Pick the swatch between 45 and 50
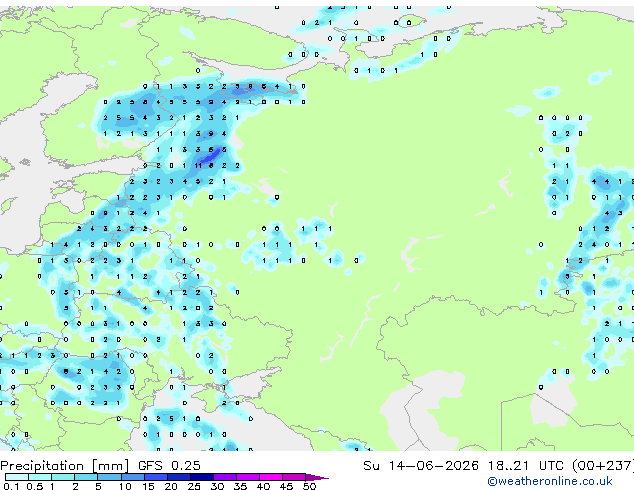Viewport: 634px width, 490px height. click(294, 477)
